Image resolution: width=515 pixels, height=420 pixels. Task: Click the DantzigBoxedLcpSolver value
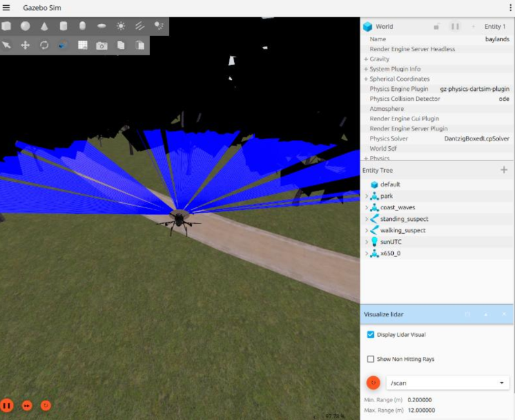(x=476, y=138)
